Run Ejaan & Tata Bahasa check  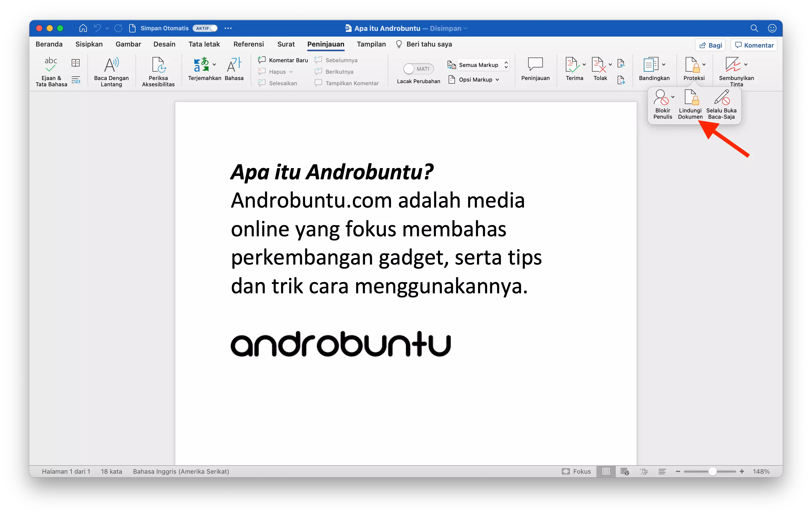tap(50, 71)
